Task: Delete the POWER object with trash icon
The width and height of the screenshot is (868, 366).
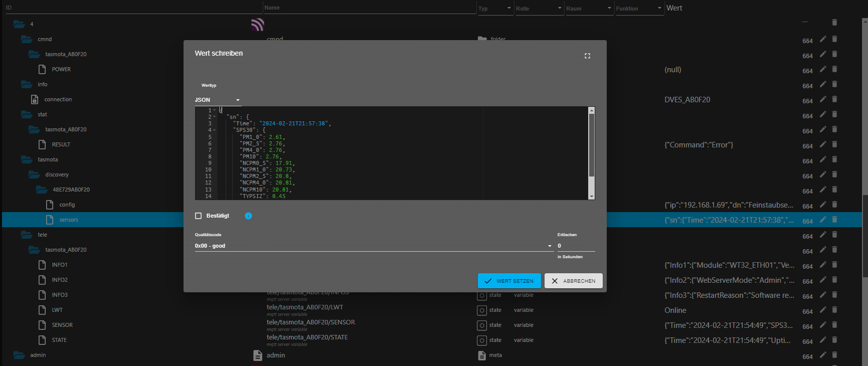Action: click(x=834, y=69)
